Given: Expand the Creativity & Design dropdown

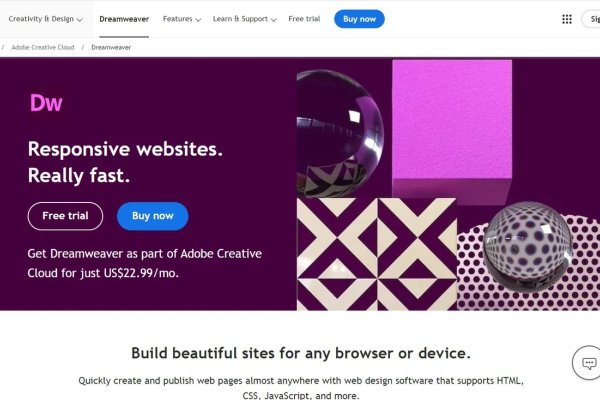Looking at the screenshot, I should (x=46, y=19).
